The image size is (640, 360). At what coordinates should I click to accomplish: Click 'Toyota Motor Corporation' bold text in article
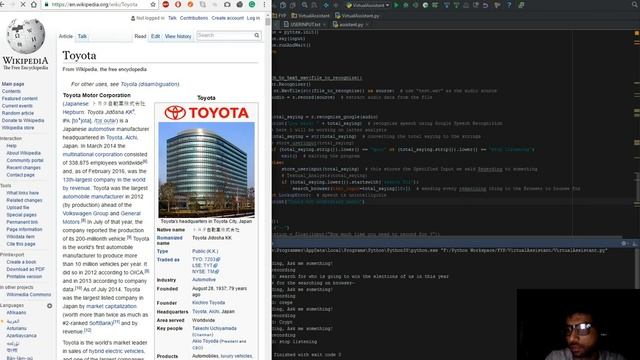(x=97, y=95)
